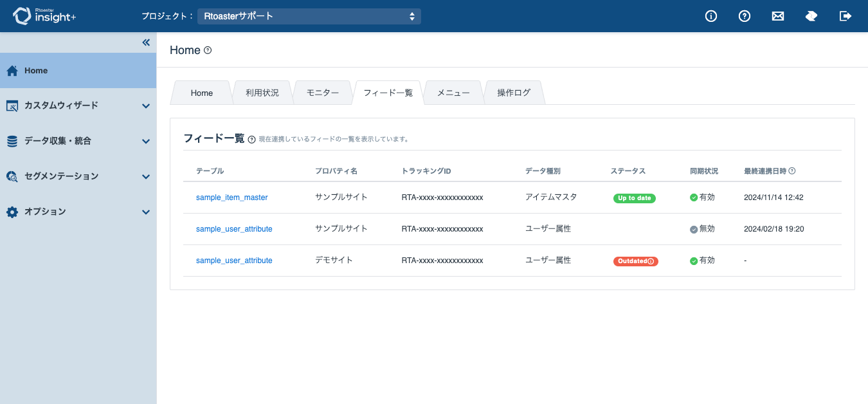Expand オプション menu chevron
868x404 pixels.
click(x=146, y=212)
